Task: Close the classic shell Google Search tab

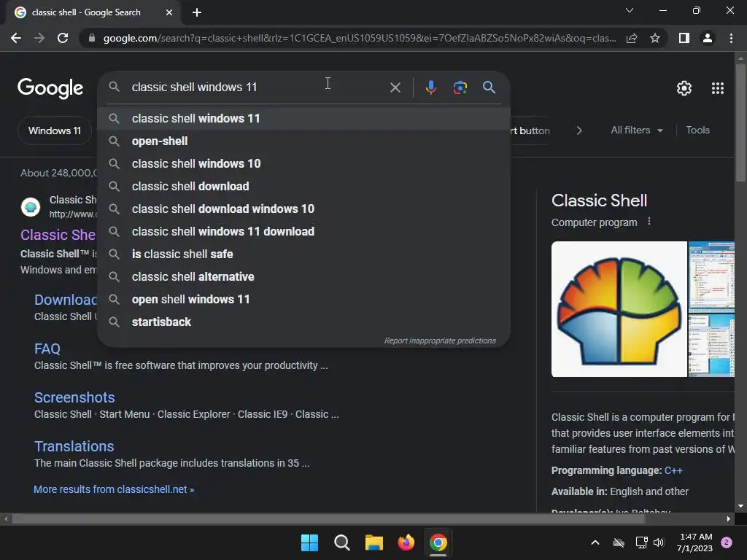Action: [169, 12]
